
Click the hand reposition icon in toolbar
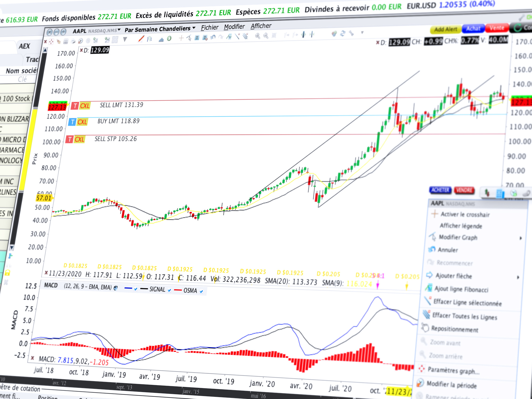pyautogui.click(x=59, y=41)
